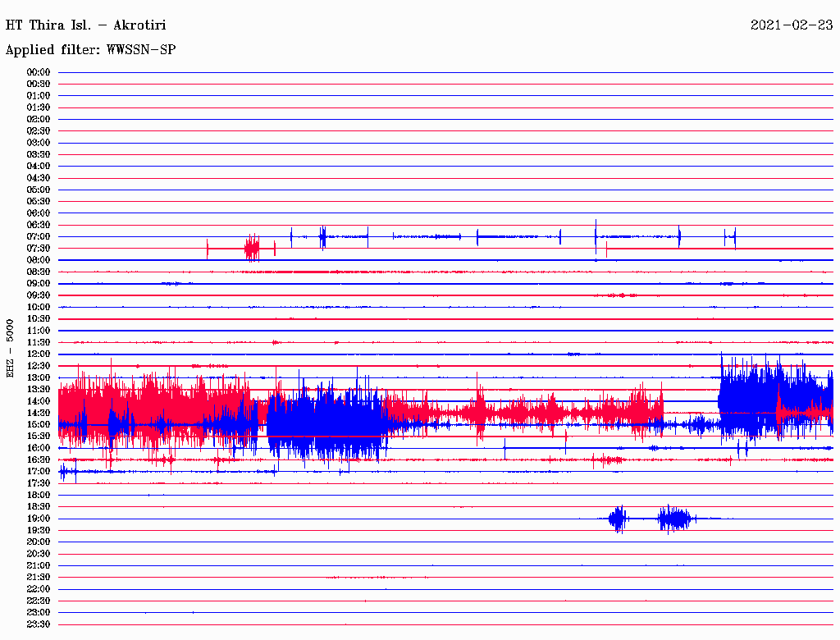This screenshot has width=840, height=640.
Task: Click the 01:30 time label
Action: point(39,107)
